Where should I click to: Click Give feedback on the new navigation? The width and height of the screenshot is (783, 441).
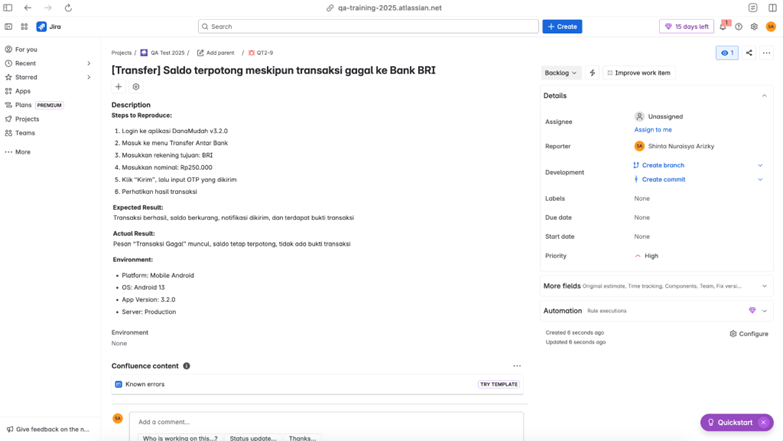pos(48,429)
